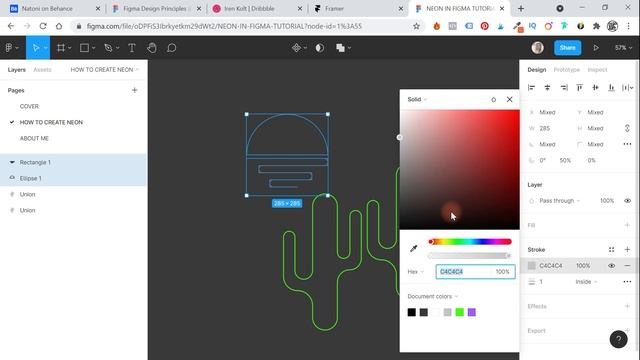Toggle layer visibility eye in Layer section

tap(627, 201)
